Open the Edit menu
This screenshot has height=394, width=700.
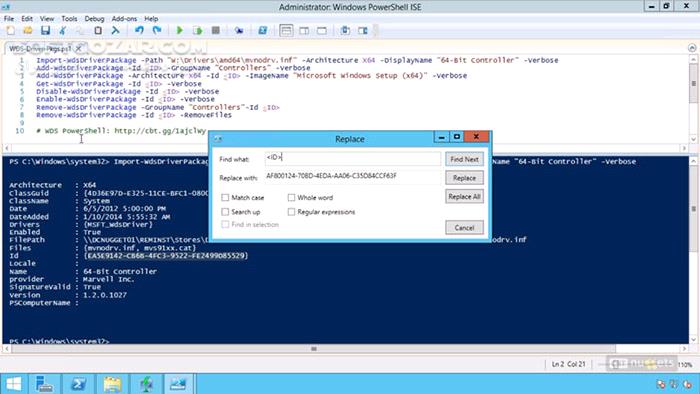coord(27,19)
